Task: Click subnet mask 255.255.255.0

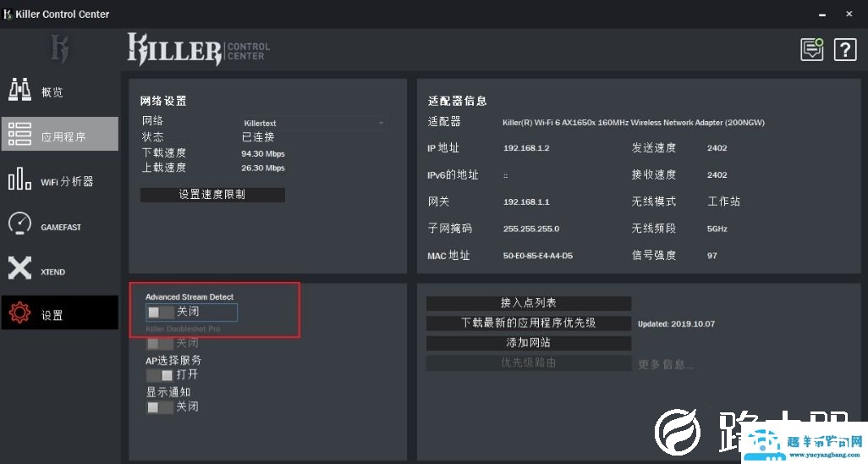Action: (531, 229)
